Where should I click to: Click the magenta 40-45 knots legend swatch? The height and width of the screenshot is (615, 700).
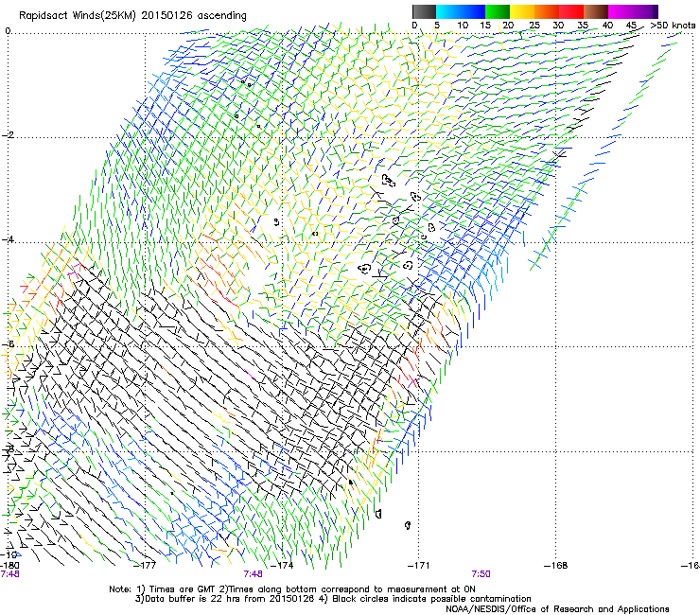(621, 11)
